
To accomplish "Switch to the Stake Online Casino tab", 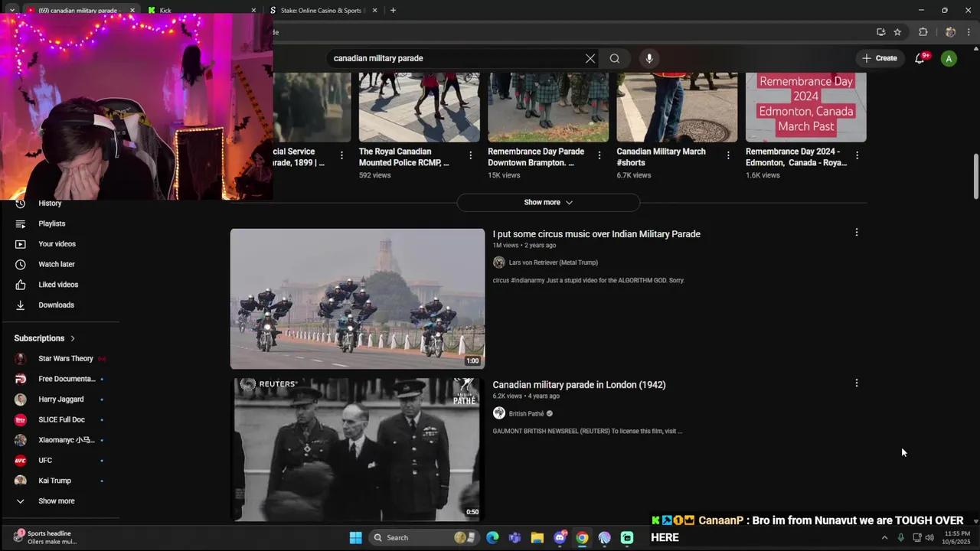I will [324, 11].
